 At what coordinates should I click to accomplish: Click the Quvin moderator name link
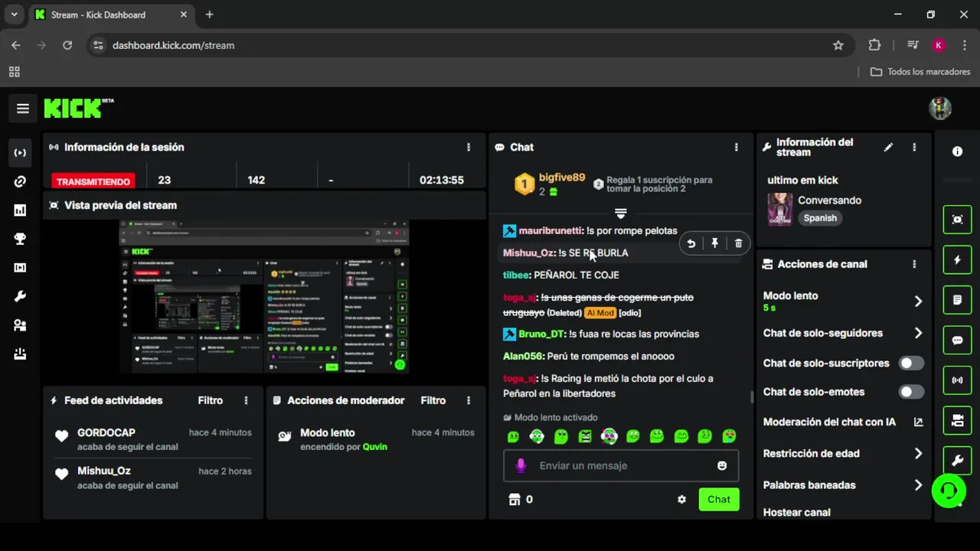[374, 446]
